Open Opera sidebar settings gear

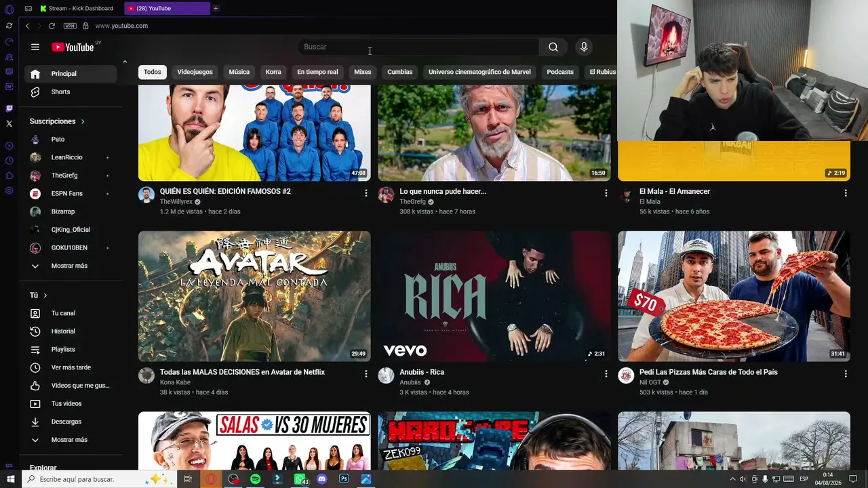[x=9, y=190]
